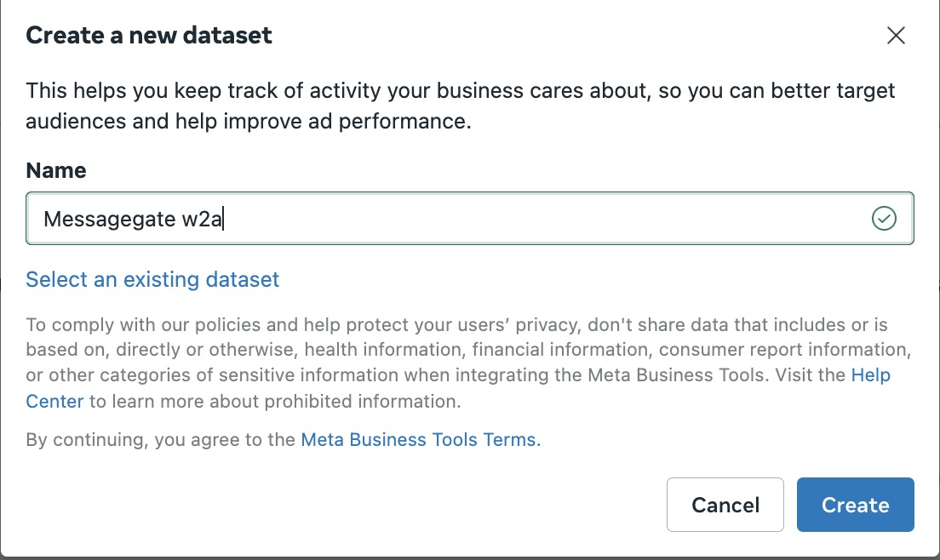The width and height of the screenshot is (940, 560).
Task: Click the "By continuing, you agree to the" text
Action: click(161, 440)
